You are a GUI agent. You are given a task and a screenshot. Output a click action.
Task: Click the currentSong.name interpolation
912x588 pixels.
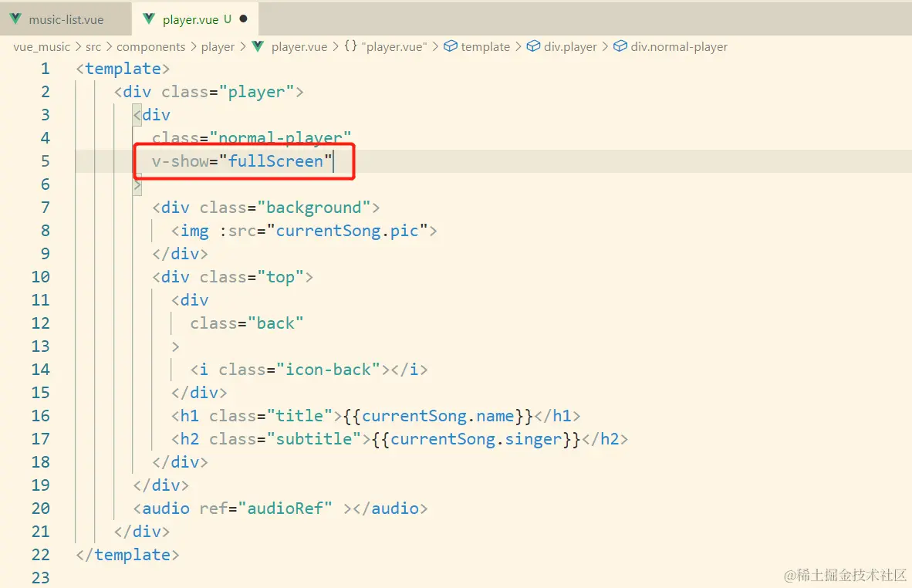click(x=438, y=416)
